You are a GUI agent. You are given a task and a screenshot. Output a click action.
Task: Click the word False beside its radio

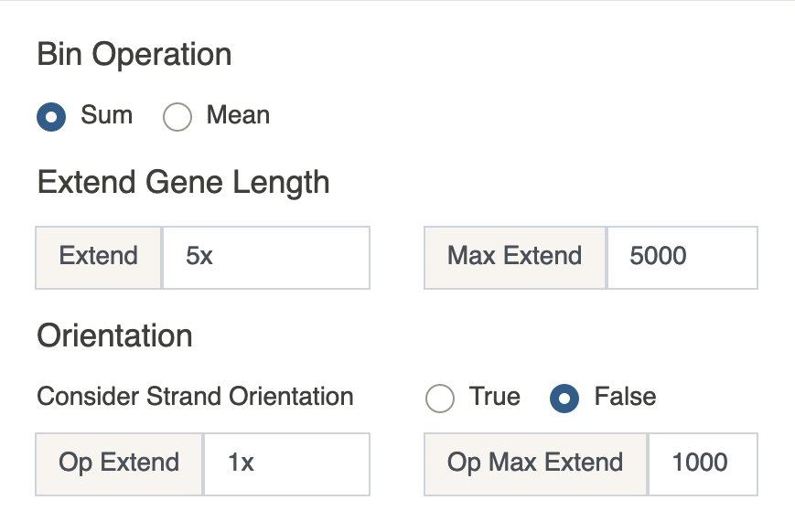pyautogui.click(x=626, y=396)
